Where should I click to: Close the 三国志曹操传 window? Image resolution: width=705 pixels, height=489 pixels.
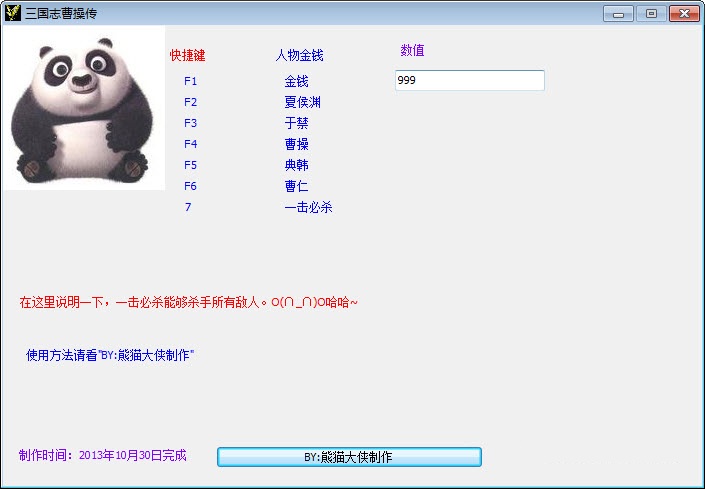[x=684, y=13]
